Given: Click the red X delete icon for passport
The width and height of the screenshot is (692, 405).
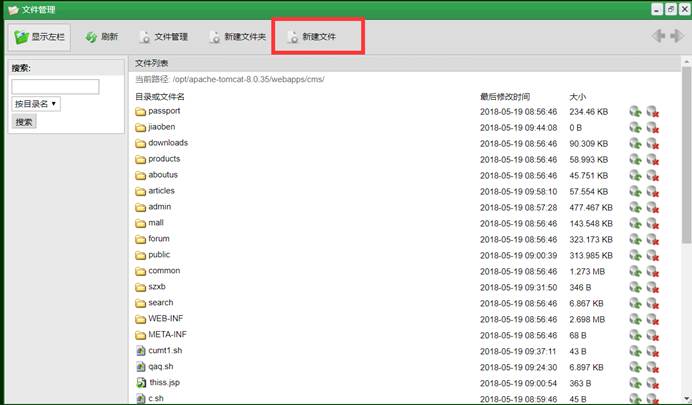Looking at the screenshot, I should (653, 112).
